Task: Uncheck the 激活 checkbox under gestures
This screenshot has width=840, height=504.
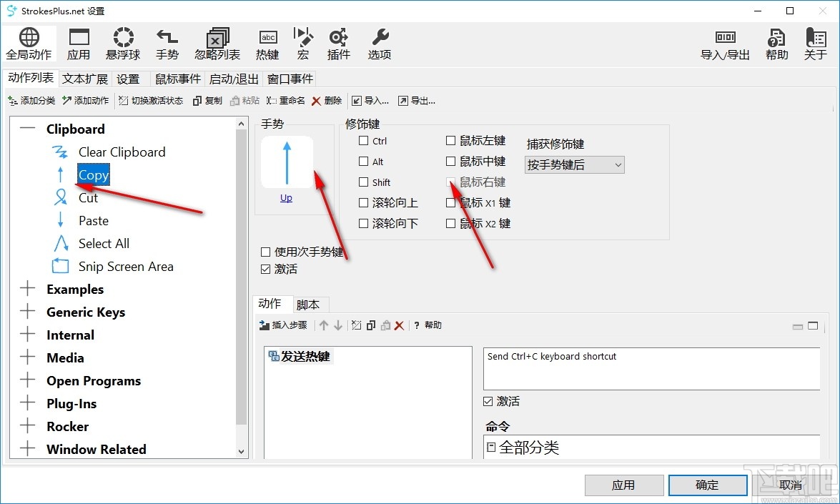Action: pos(265,270)
